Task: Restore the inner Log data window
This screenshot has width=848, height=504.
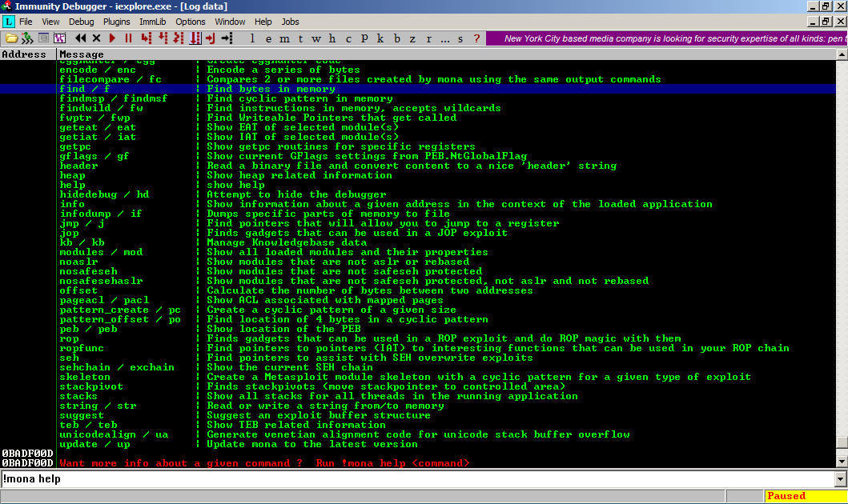Action: coord(826,22)
